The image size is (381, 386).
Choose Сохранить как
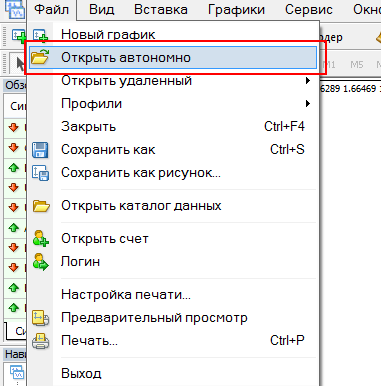[173, 150]
